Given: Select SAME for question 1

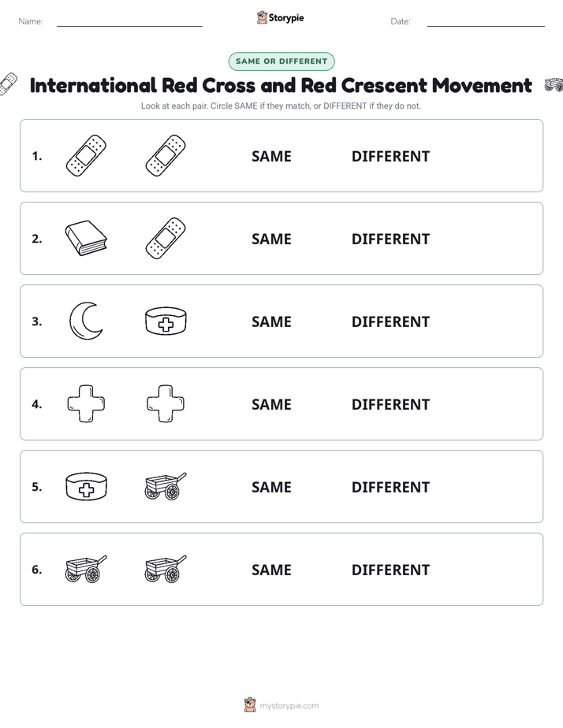Looking at the screenshot, I should click(271, 156).
